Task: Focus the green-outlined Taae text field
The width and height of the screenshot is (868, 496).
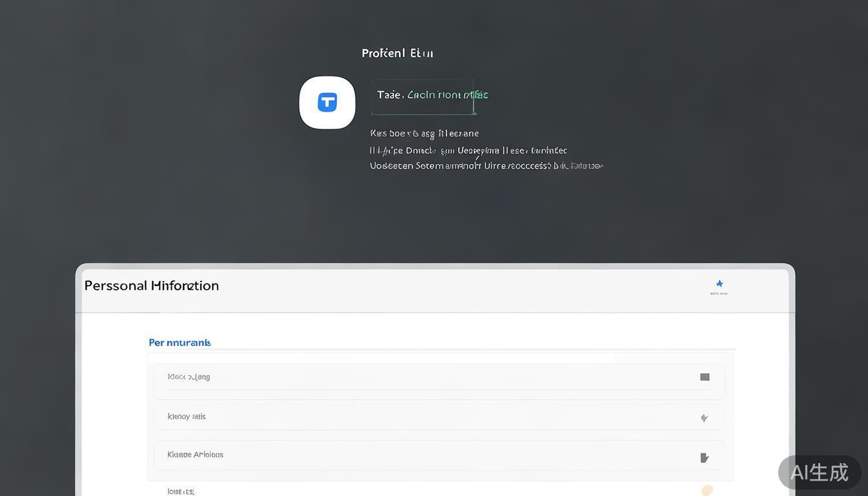Action: coord(423,96)
